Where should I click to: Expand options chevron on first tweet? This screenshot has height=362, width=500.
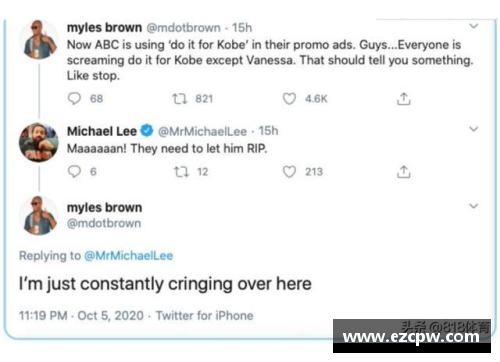(474, 26)
